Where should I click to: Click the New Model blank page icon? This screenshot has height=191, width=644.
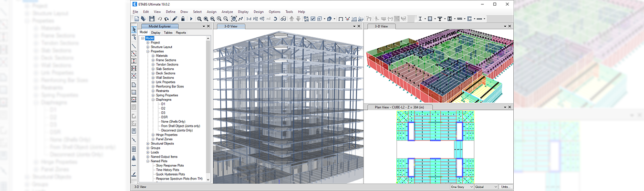[136, 19]
